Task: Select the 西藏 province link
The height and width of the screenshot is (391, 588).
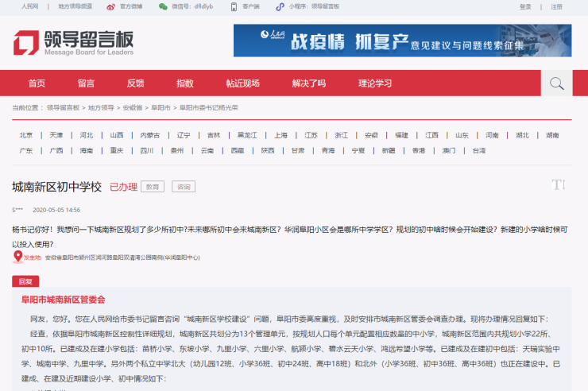Action: pyautogui.click(x=238, y=150)
